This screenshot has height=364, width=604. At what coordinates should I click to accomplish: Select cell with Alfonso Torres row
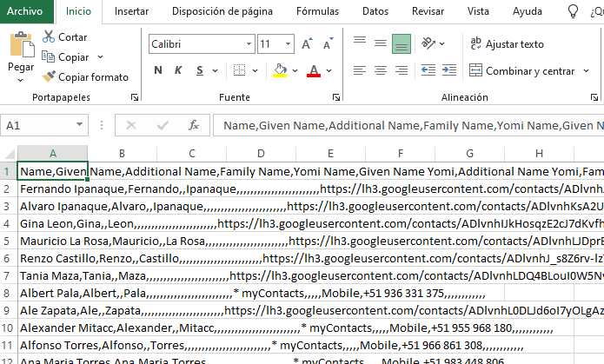coord(53,345)
